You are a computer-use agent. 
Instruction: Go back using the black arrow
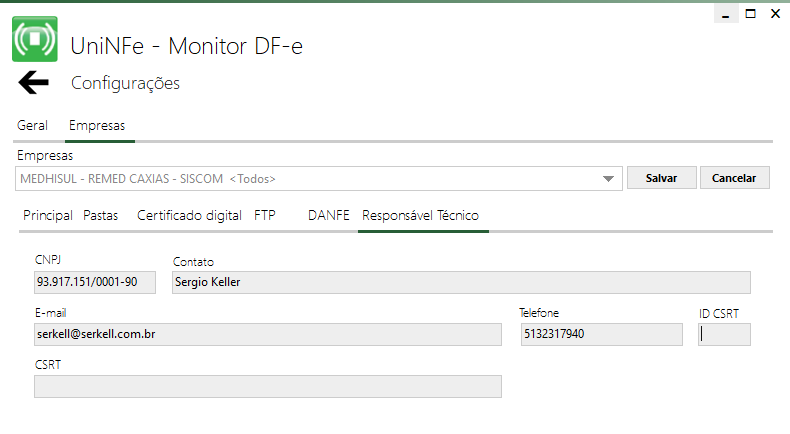(x=33, y=82)
